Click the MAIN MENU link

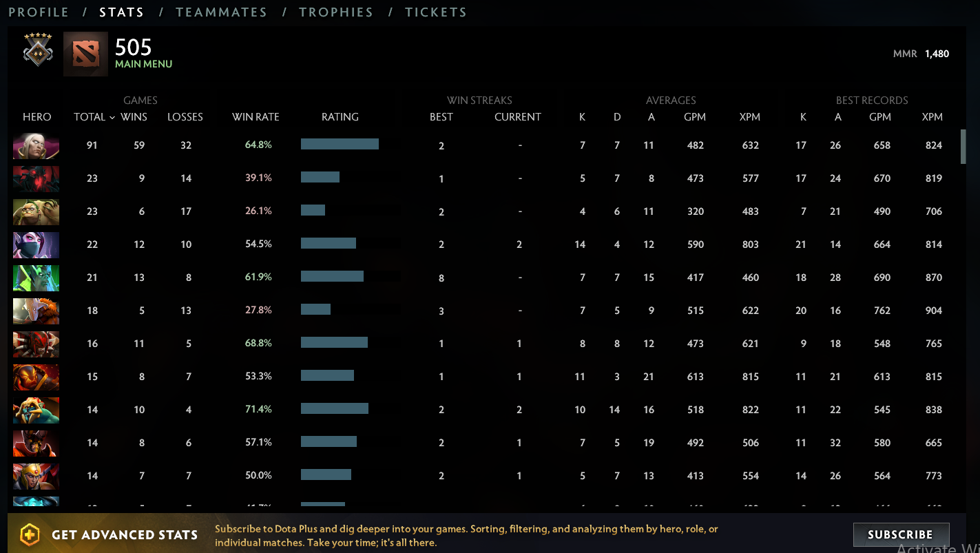click(x=143, y=64)
